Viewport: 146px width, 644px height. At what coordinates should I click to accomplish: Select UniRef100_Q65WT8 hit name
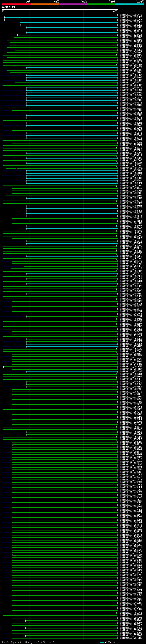[131, 331]
